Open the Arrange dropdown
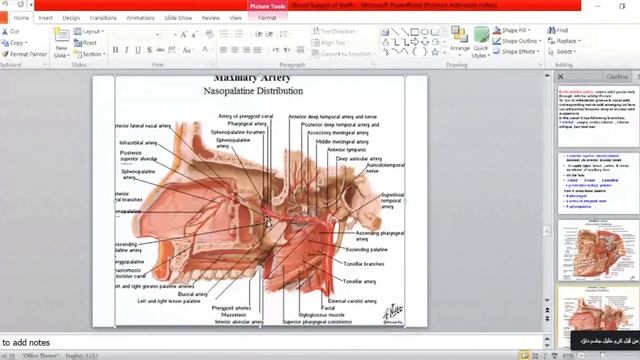Image resolution: width=640 pixels, height=360 pixels. tap(460, 40)
